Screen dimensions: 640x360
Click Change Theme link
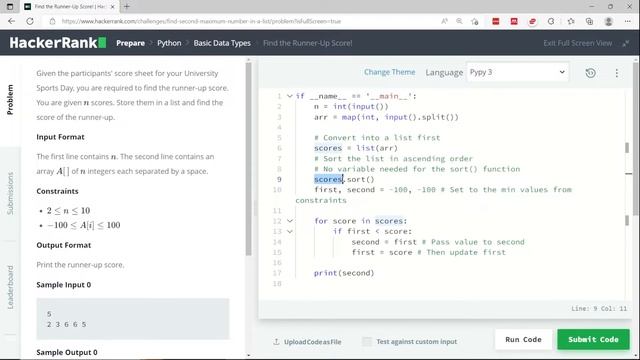(389, 72)
